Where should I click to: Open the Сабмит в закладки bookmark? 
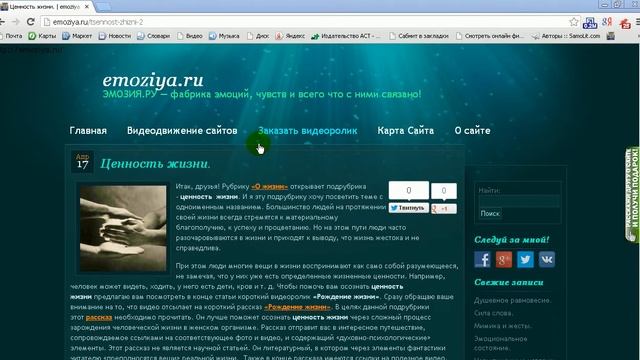[x=419, y=36]
